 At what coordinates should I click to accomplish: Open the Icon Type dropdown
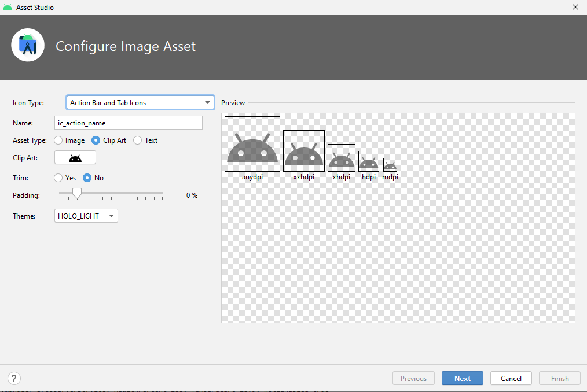pos(140,102)
